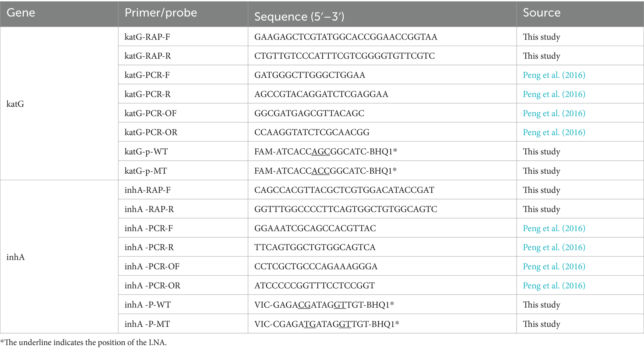This screenshot has width=644, height=350.
Task: Select the LNA underline footnote text
Action: click(83, 343)
